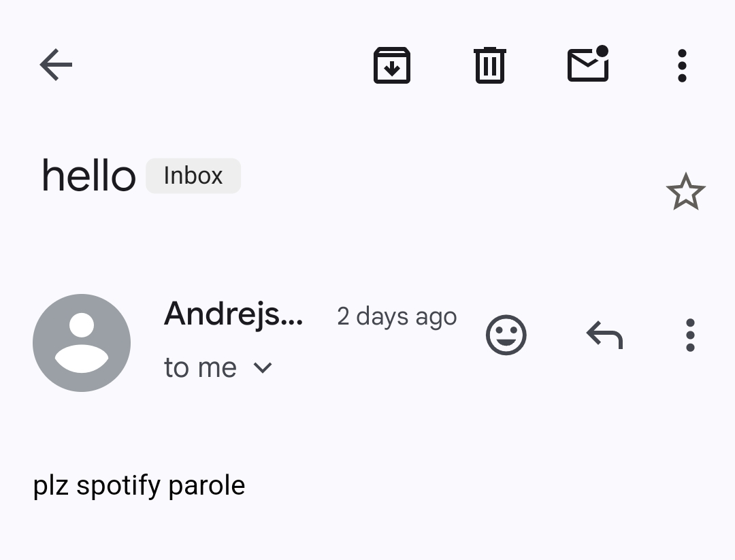This screenshot has height=560, width=735.
Task: Open the top toolbar overflow menu
Action: (x=682, y=65)
